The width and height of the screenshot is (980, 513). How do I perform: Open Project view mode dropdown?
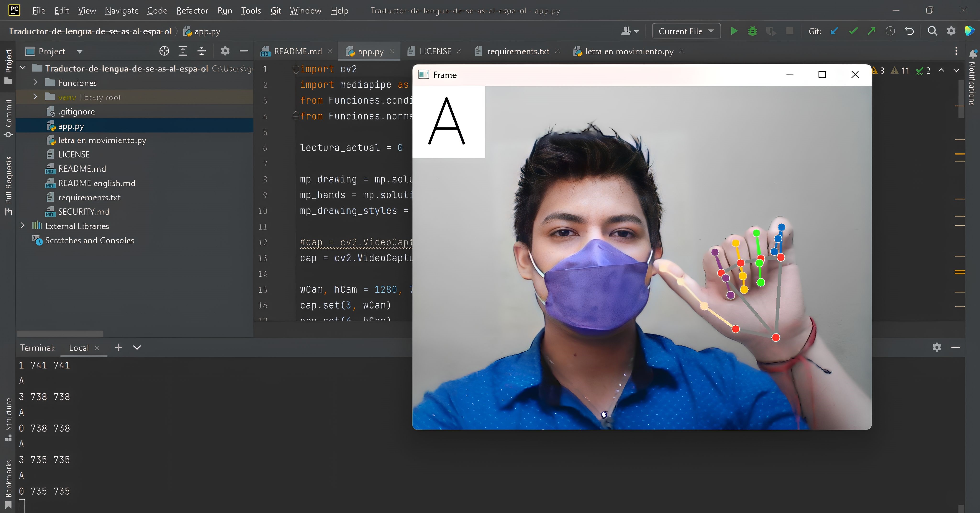tap(79, 51)
